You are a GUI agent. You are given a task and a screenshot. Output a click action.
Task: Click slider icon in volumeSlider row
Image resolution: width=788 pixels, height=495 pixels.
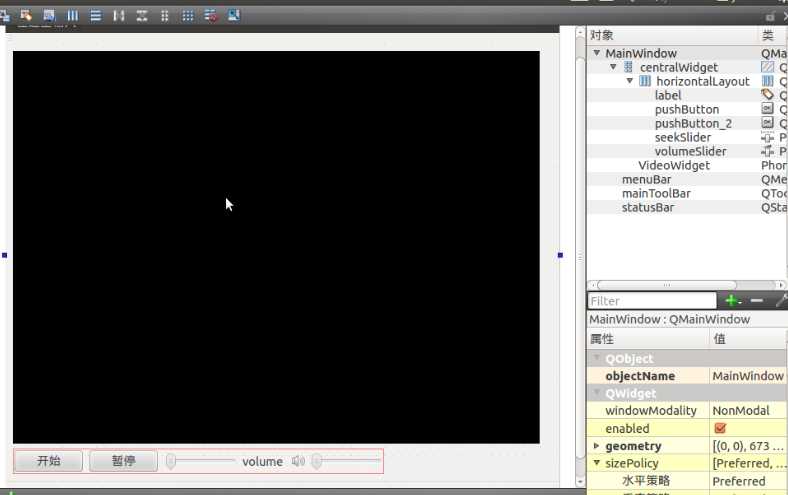tap(767, 151)
